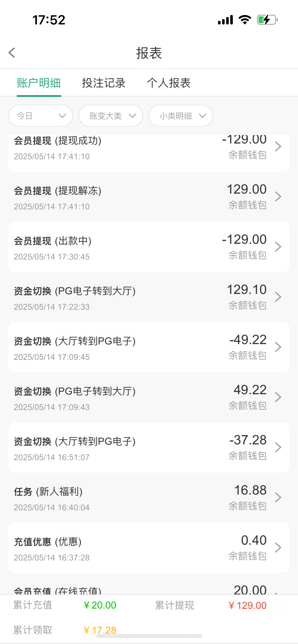Open arrow for 充值优惠 entry

278,548
